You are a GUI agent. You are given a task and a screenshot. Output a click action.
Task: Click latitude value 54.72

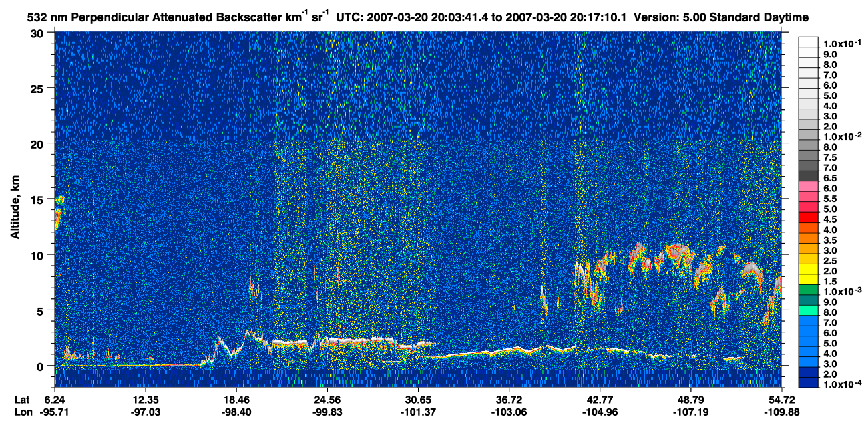(x=781, y=400)
